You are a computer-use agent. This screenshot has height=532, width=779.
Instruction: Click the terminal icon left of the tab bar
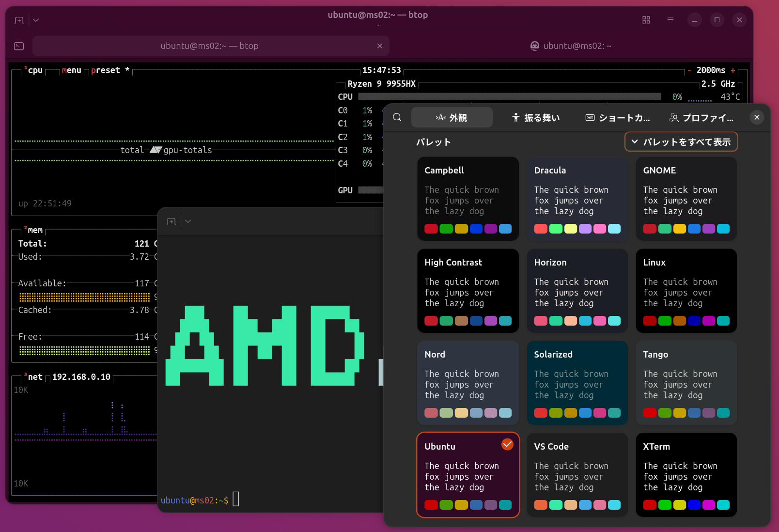tap(19, 46)
